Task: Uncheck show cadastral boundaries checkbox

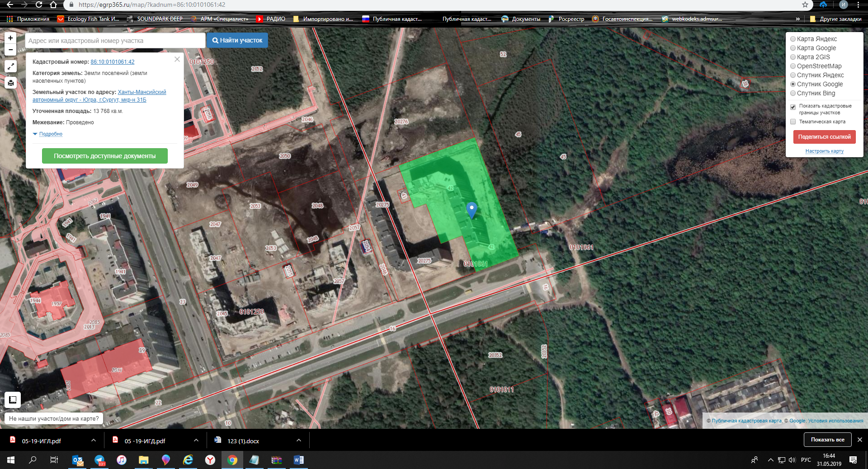Action: click(x=793, y=107)
